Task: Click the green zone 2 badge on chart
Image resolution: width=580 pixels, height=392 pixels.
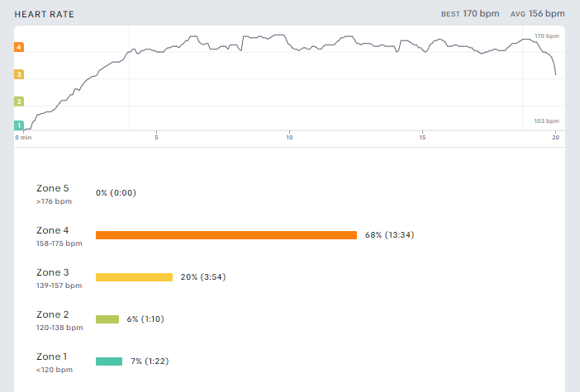Action: click(19, 102)
